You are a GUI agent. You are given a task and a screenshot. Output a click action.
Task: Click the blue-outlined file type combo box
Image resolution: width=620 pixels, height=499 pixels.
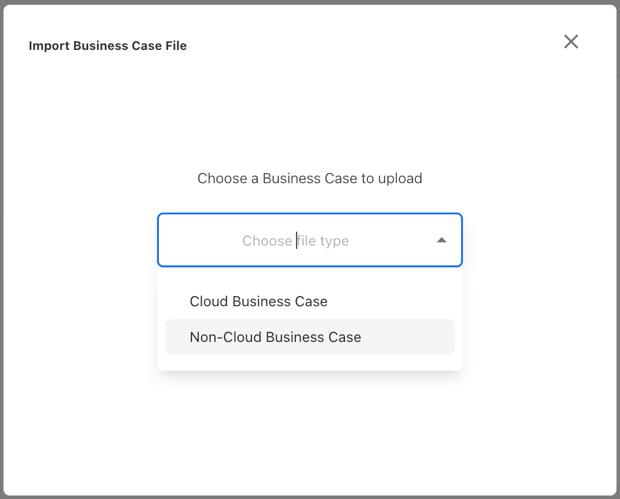[x=309, y=240]
